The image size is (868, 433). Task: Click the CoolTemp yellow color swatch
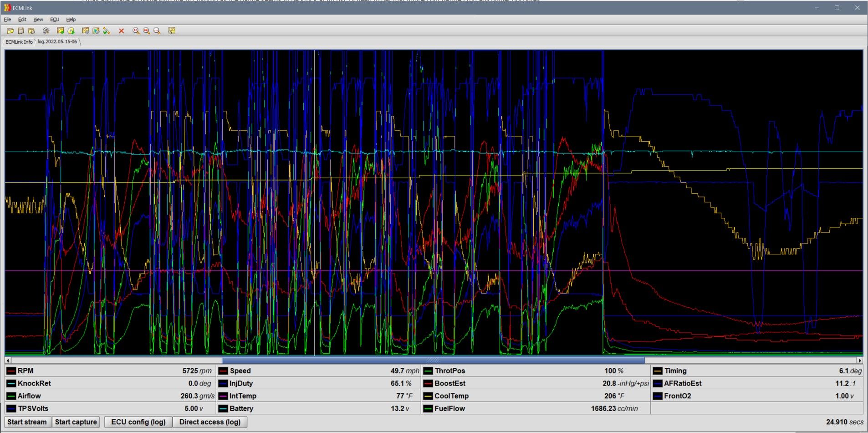[x=428, y=396]
